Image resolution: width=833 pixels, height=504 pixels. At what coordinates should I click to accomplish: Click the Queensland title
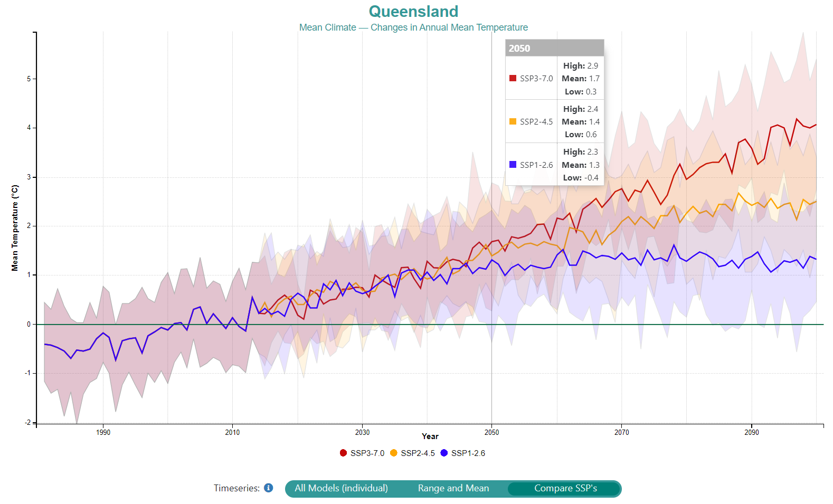(414, 11)
